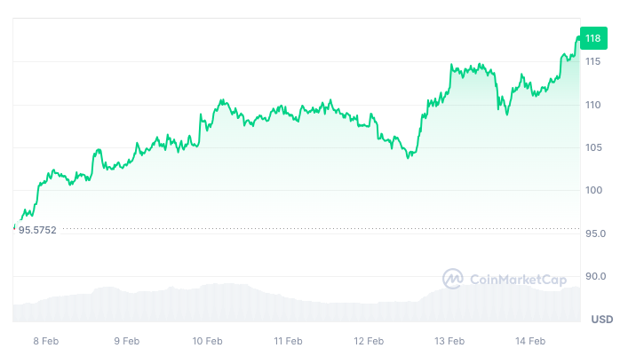
Task: Select the 9 Feb date label
Action: 126,341
